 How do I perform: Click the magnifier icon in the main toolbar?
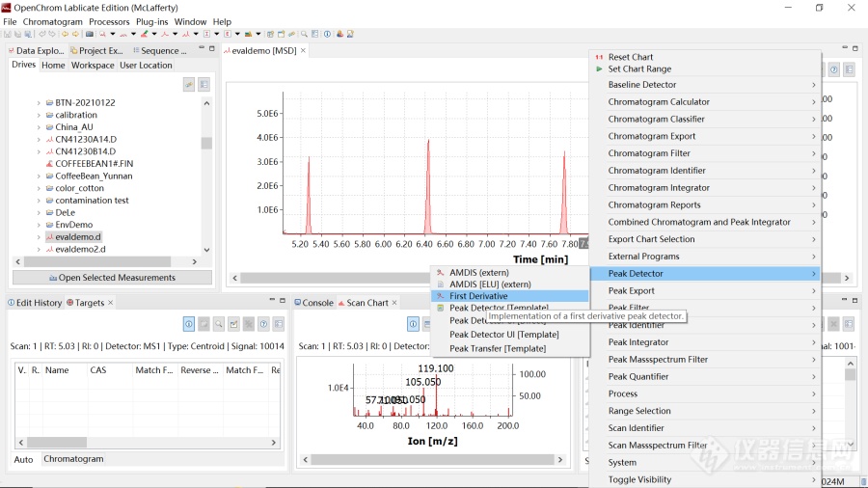click(x=305, y=34)
